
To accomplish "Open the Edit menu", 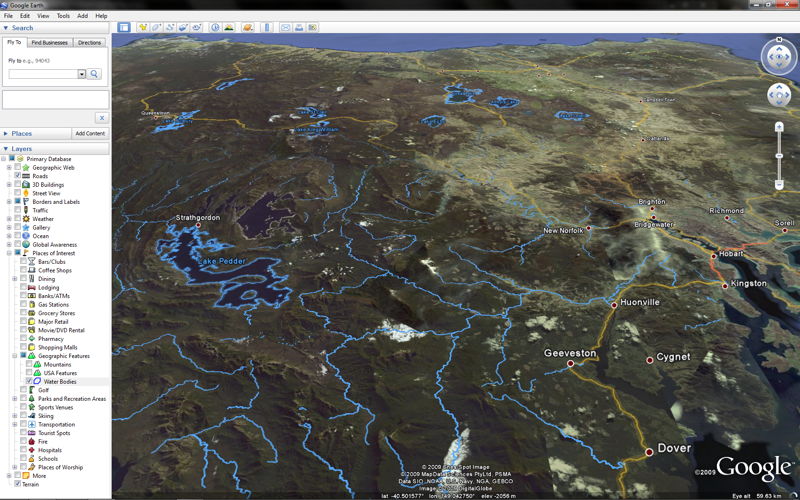I will (x=25, y=16).
